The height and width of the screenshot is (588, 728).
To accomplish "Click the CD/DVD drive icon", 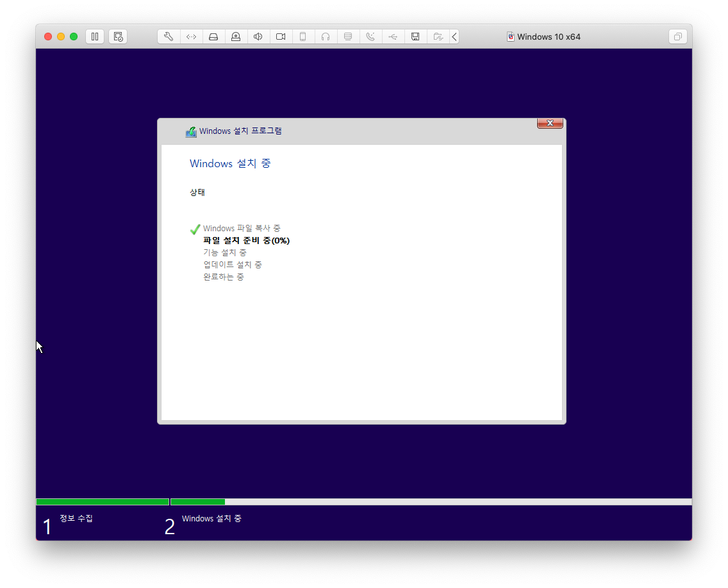I will point(236,37).
